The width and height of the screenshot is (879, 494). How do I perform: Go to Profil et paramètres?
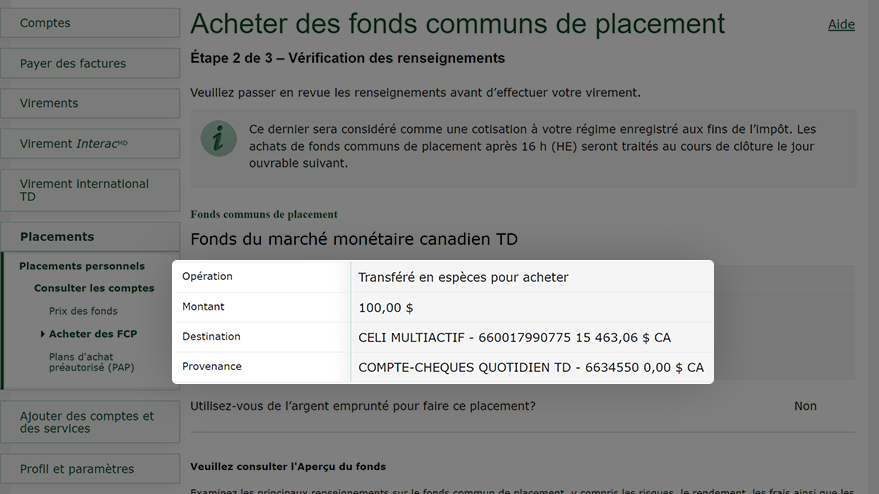(x=90, y=469)
